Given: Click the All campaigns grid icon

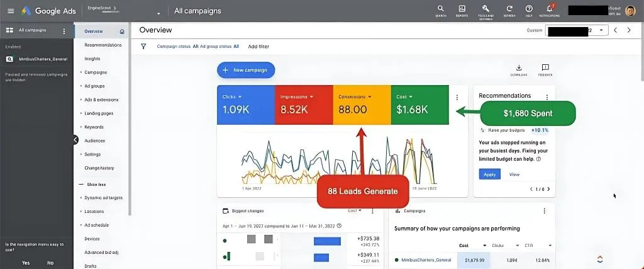Looking at the screenshot, I should coord(9,30).
